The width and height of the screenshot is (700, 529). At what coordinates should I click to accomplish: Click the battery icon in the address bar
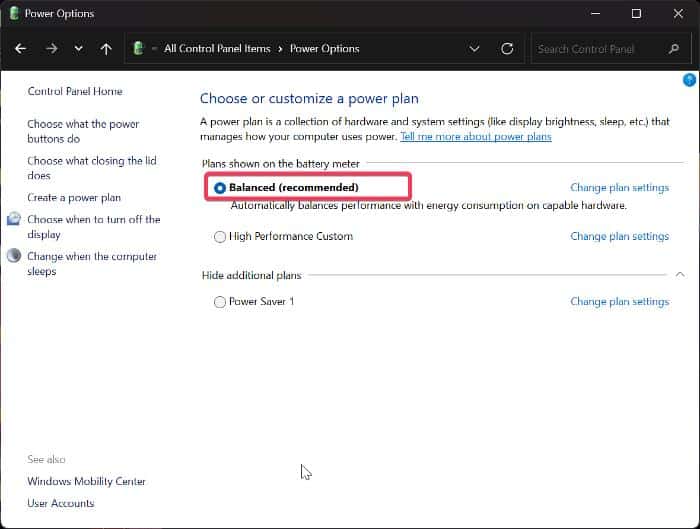(x=138, y=48)
